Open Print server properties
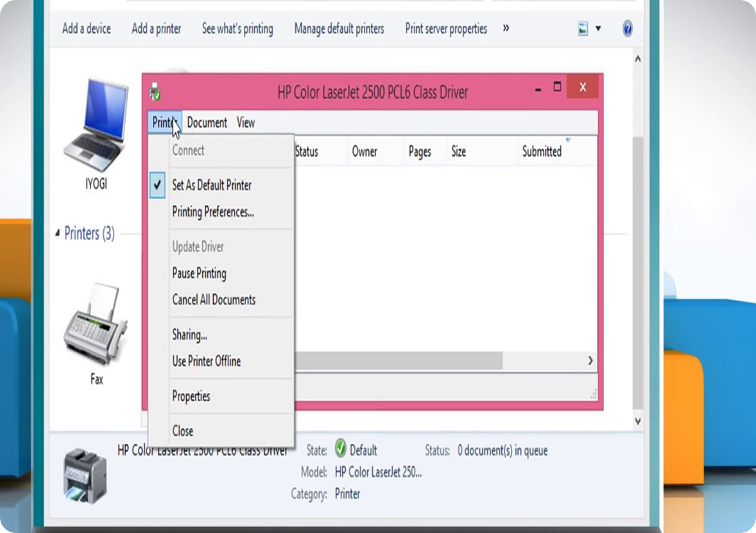The image size is (756, 533). (x=446, y=29)
